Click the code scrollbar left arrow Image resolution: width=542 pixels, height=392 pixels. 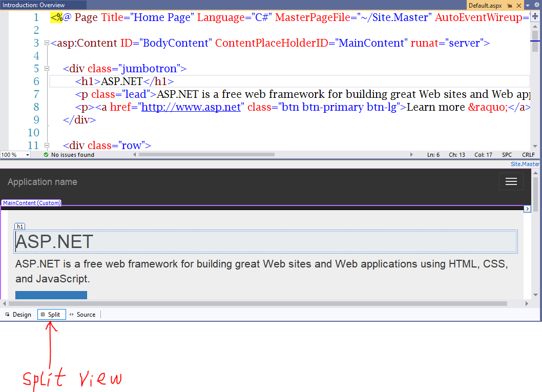coord(134,155)
